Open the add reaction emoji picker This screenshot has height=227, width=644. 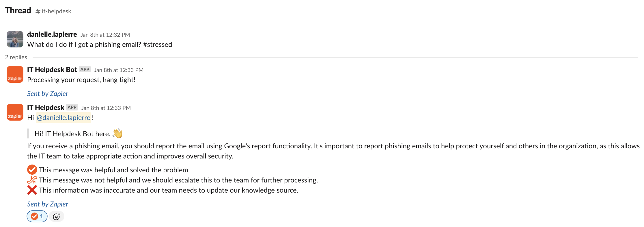click(x=57, y=216)
